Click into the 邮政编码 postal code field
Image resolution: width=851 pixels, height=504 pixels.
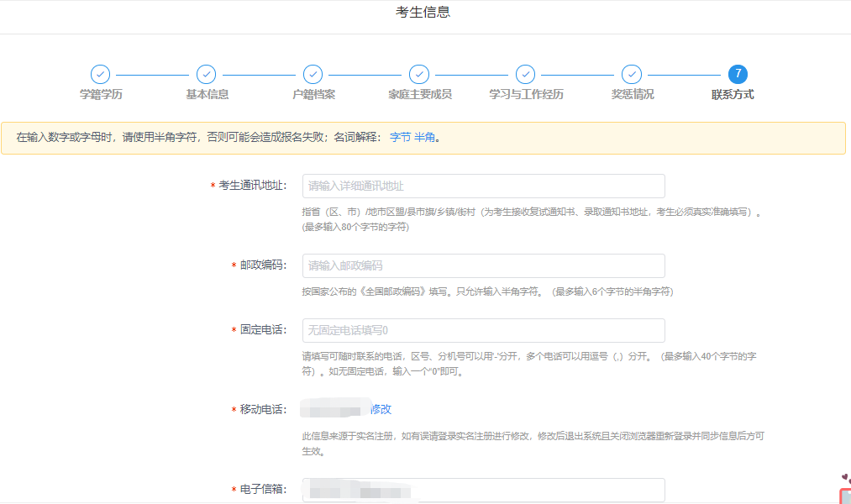[483, 265]
